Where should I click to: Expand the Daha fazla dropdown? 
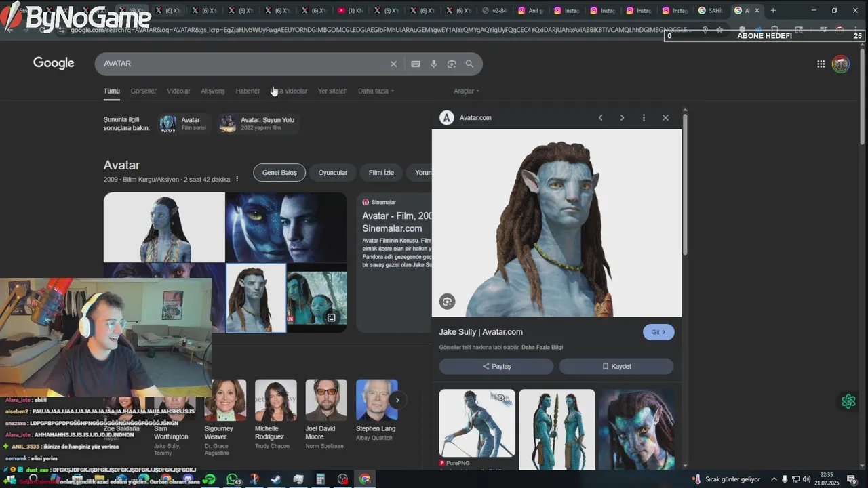(376, 91)
